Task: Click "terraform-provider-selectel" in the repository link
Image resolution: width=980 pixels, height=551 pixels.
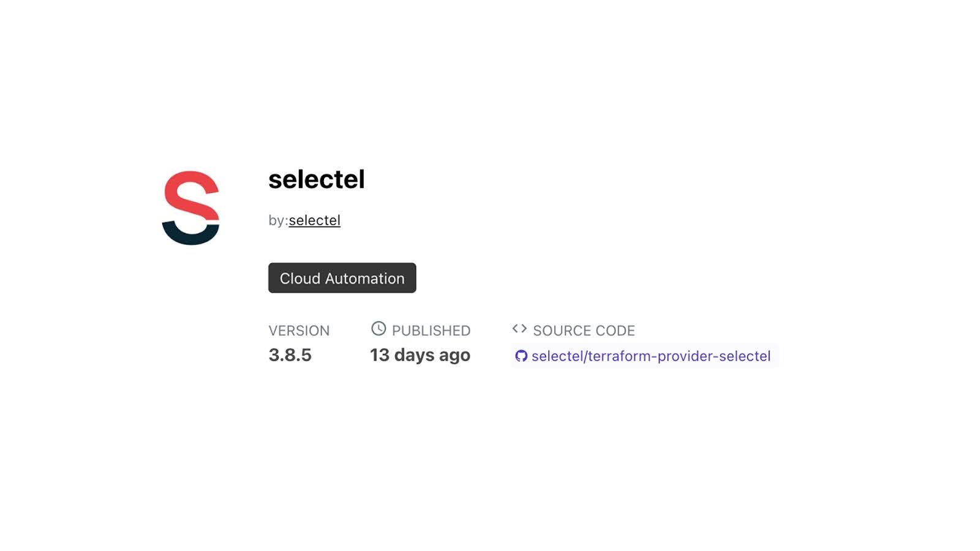Action: point(679,356)
